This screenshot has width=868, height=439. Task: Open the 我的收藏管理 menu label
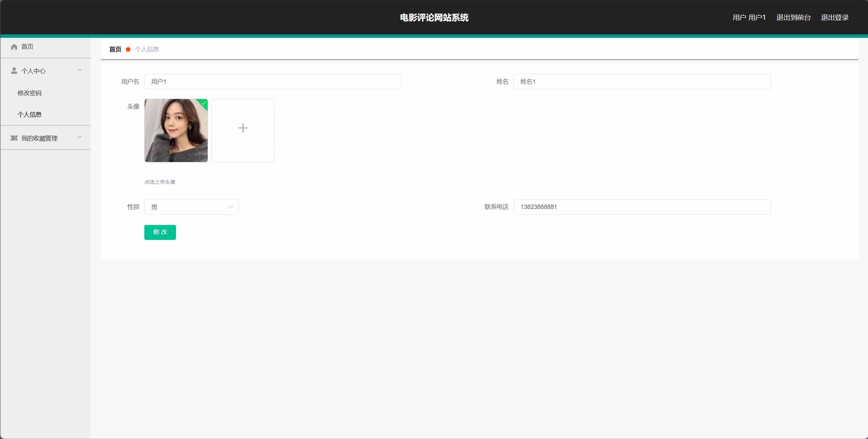click(x=39, y=138)
